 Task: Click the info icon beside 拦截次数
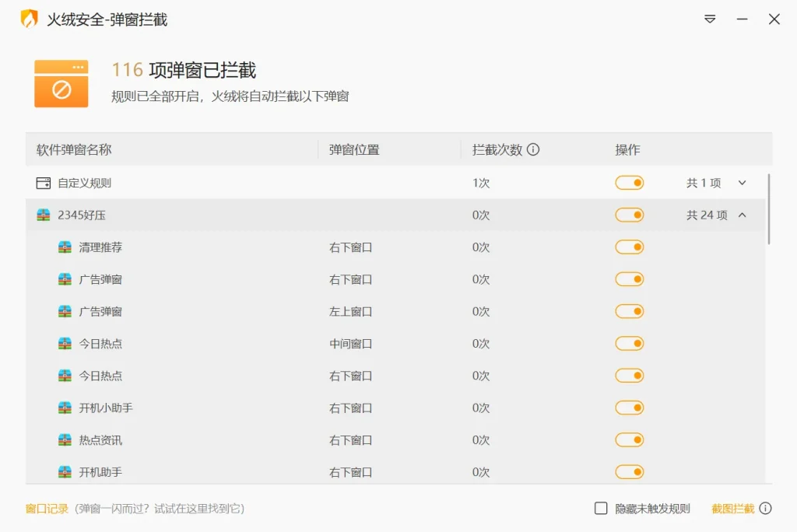coord(533,149)
